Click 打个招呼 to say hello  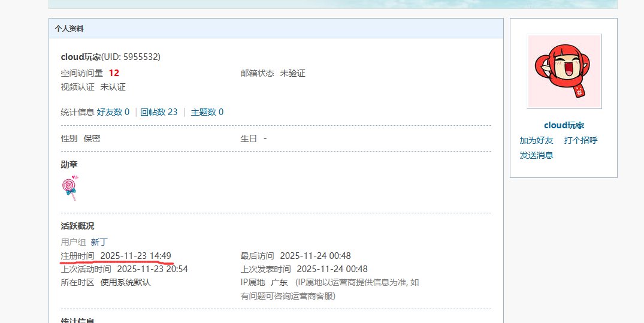point(580,140)
